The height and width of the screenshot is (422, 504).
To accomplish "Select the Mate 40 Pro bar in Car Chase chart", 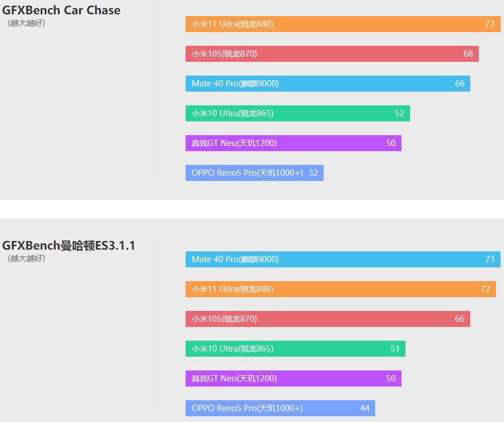I will point(328,84).
